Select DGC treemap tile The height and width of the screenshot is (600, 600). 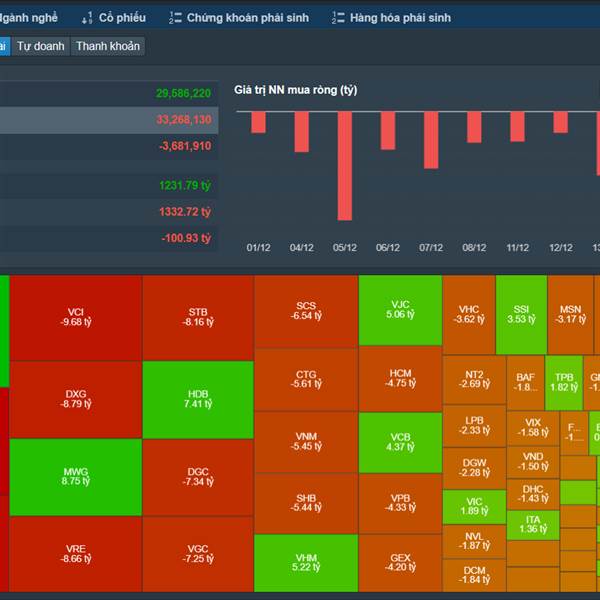(x=198, y=477)
